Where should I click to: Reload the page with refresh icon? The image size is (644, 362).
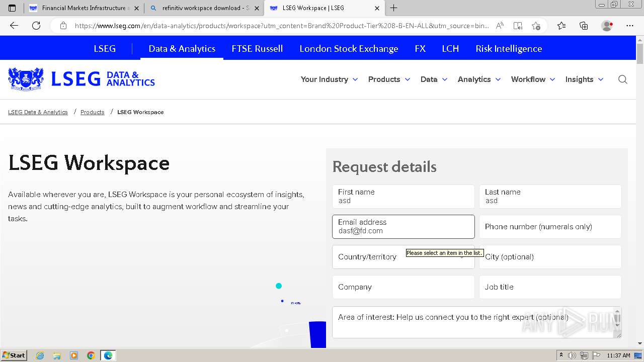click(36, 26)
